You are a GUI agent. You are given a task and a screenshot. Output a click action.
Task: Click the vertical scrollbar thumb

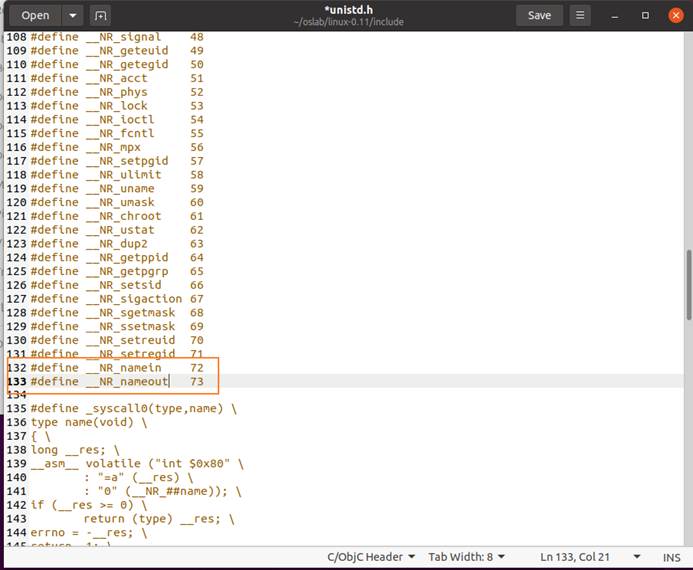687,285
